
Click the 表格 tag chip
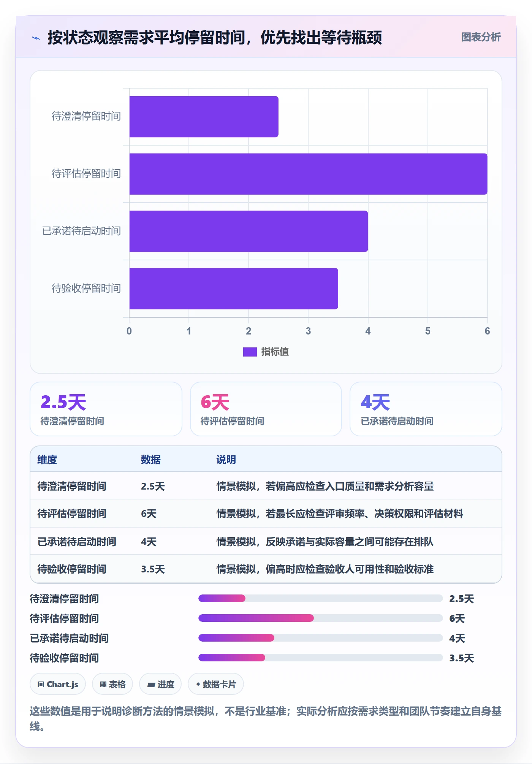coord(112,684)
